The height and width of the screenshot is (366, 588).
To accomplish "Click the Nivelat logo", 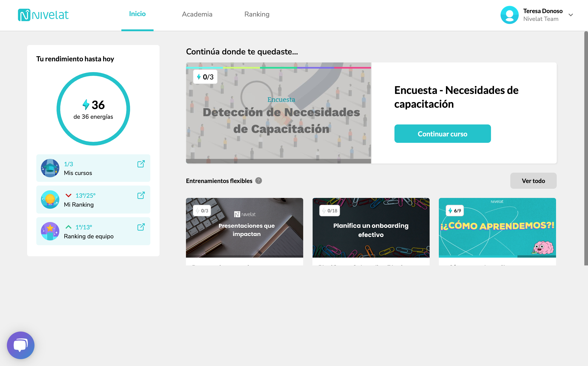I will point(43,14).
